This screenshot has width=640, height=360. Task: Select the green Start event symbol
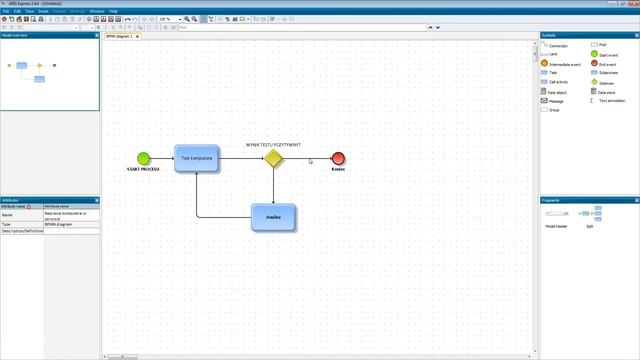tap(604, 54)
